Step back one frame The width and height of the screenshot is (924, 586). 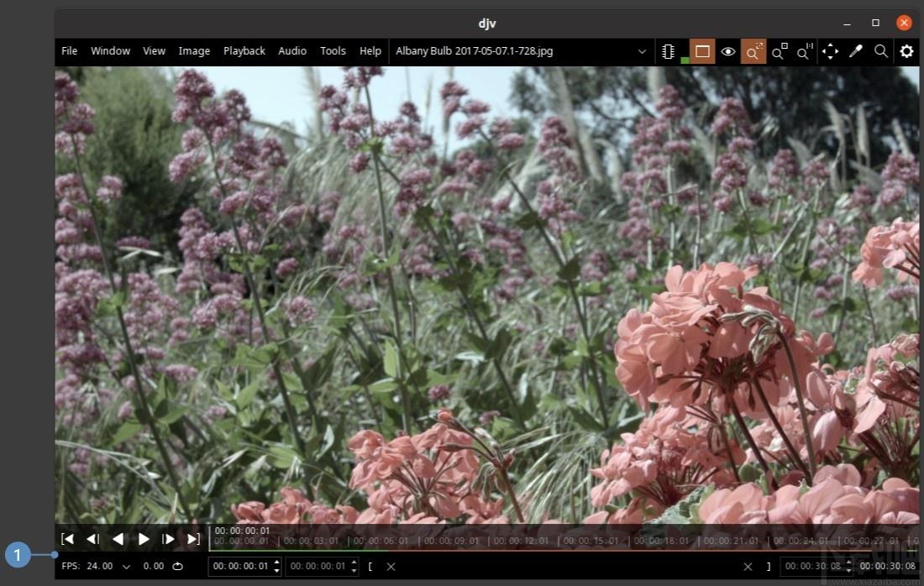[x=92, y=539]
